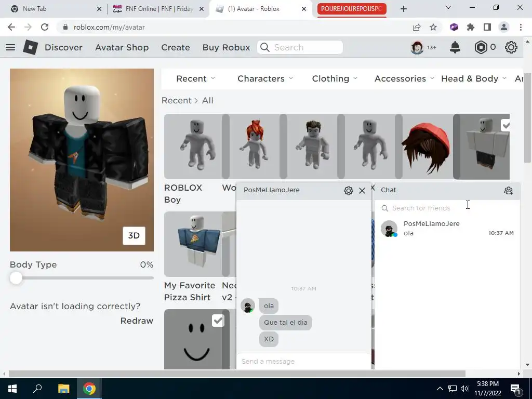
Task: Toggle the Chrome side panel
Action: (x=487, y=27)
